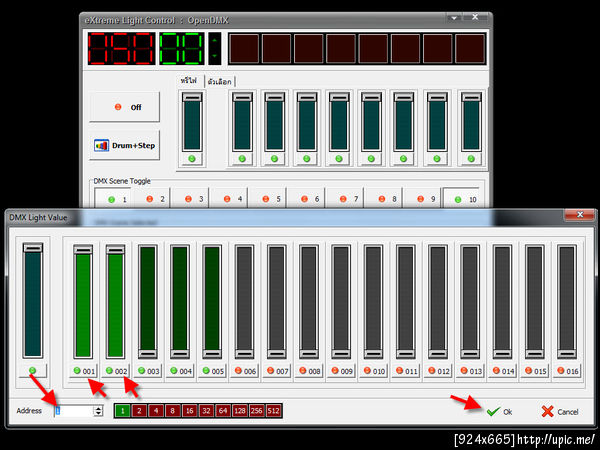
Task: Toggle channel 005 on/off button
Action: tap(212, 371)
